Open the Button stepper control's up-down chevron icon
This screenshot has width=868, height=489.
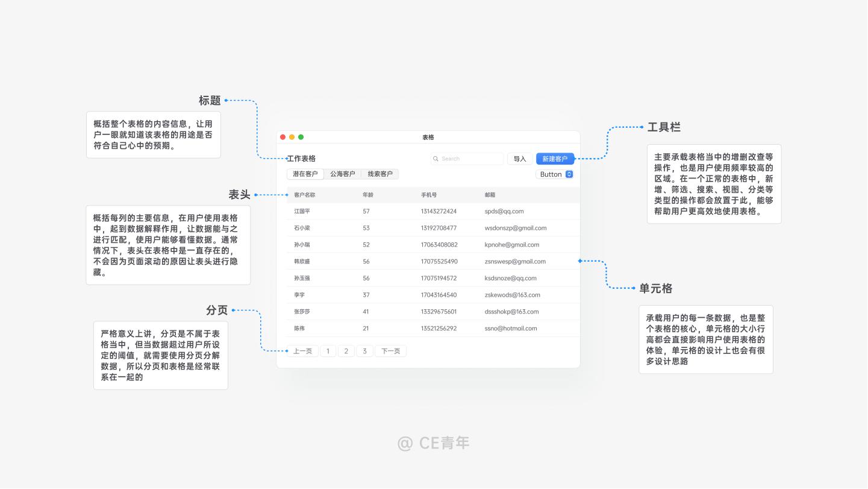coord(569,174)
